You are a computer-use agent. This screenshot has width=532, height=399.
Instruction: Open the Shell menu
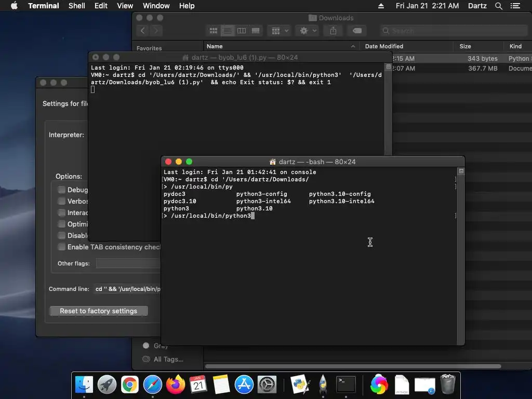pyautogui.click(x=77, y=6)
